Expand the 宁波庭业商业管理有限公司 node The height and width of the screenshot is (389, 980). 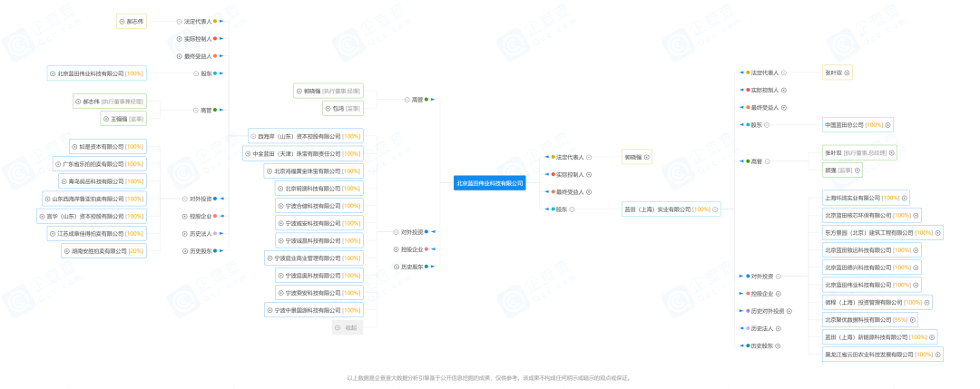tap(269, 258)
